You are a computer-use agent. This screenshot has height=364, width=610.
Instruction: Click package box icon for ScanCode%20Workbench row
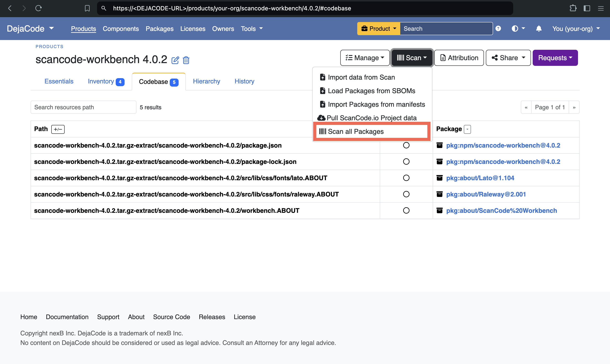click(439, 210)
